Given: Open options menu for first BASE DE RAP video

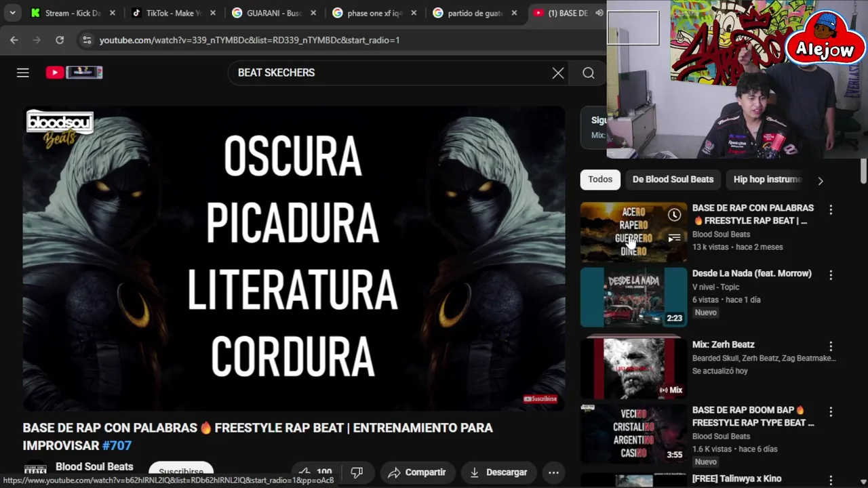Looking at the screenshot, I should pyautogui.click(x=831, y=210).
